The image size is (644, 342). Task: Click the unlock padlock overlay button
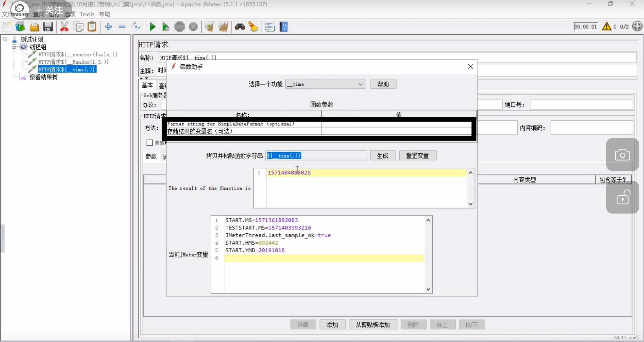click(x=622, y=197)
